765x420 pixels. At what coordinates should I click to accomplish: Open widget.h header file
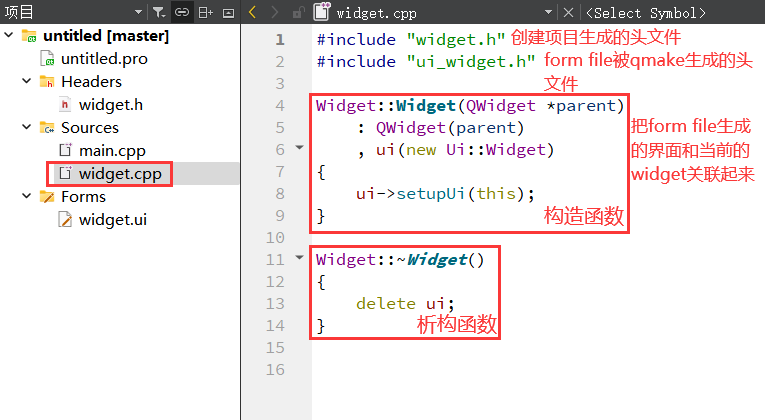[111, 104]
